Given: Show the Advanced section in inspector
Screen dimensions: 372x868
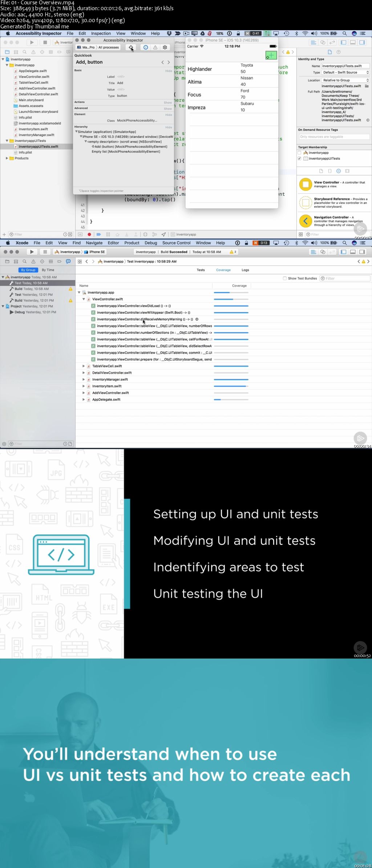Looking at the screenshot, I should coord(168,109).
